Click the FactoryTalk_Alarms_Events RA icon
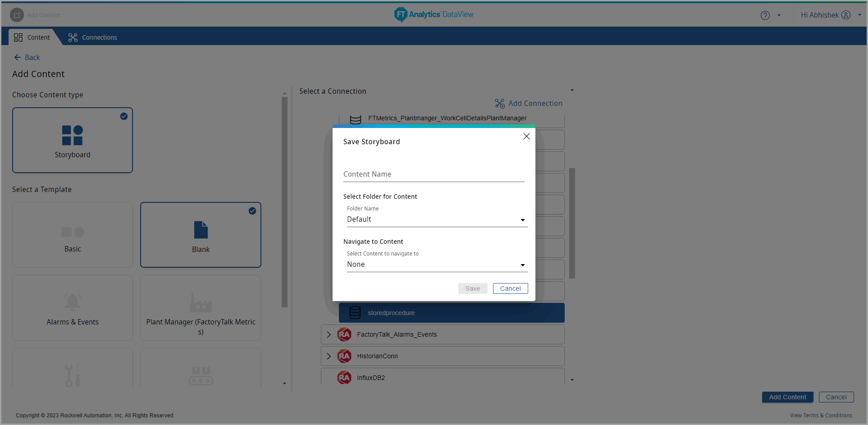This screenshot has width=868, height=425. (344, 334)
